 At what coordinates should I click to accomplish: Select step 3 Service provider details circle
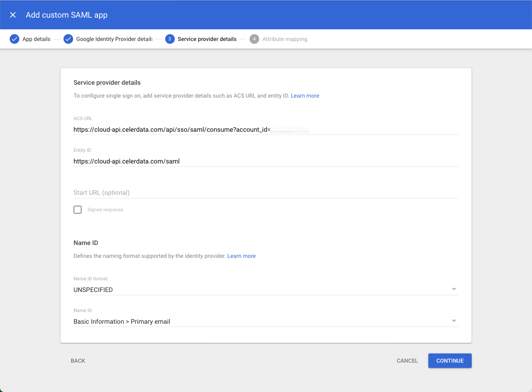click(170, 39)
